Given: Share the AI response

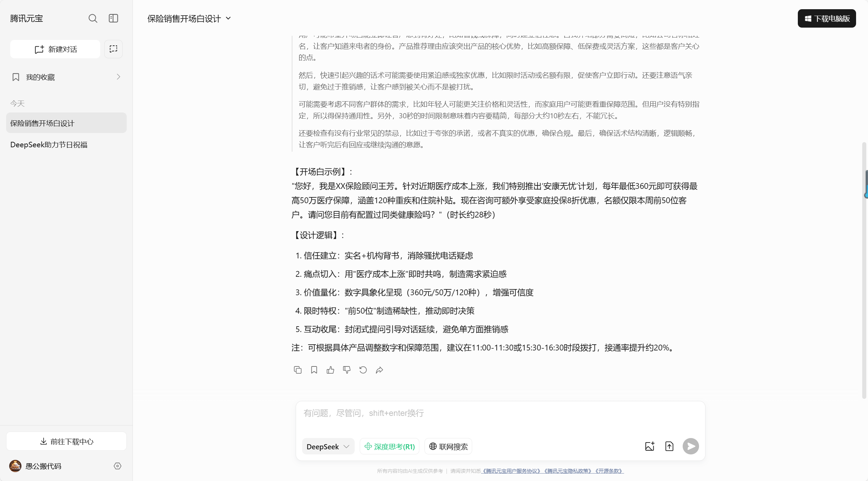Looking at the screenshot, I should click(379, 370).
